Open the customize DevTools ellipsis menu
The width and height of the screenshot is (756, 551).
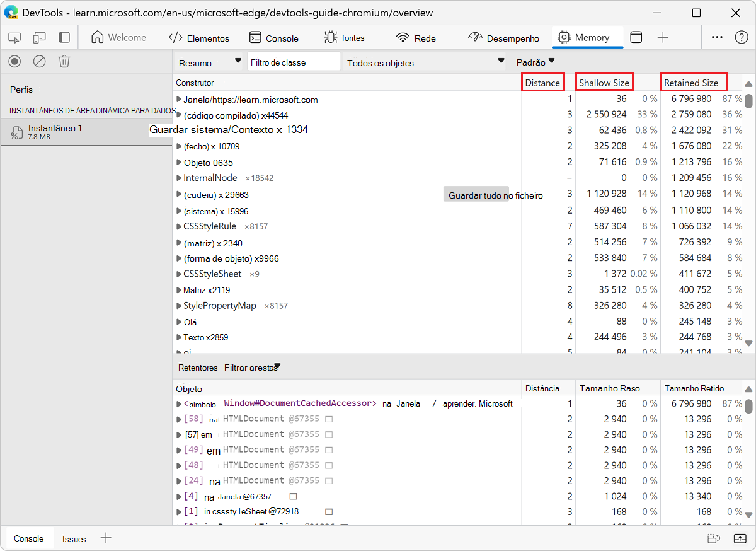[x=717, y=38]
